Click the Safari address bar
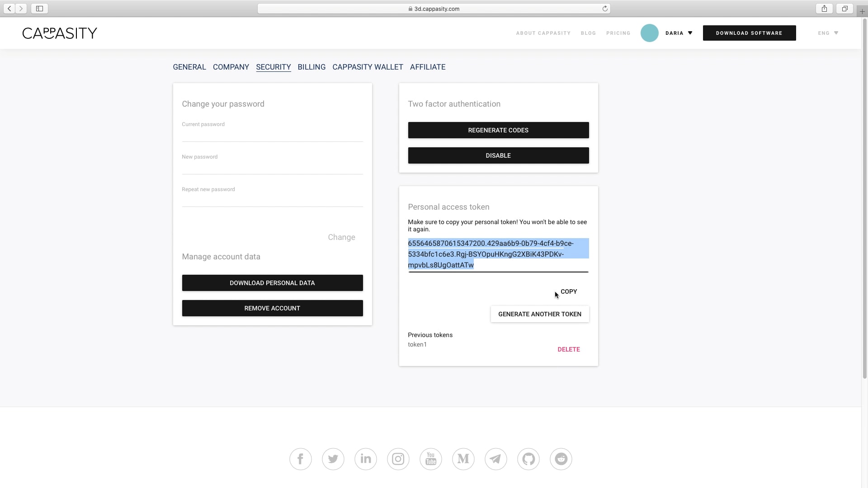This screenshot has width=868, height=488. click(x=434, y=9)
